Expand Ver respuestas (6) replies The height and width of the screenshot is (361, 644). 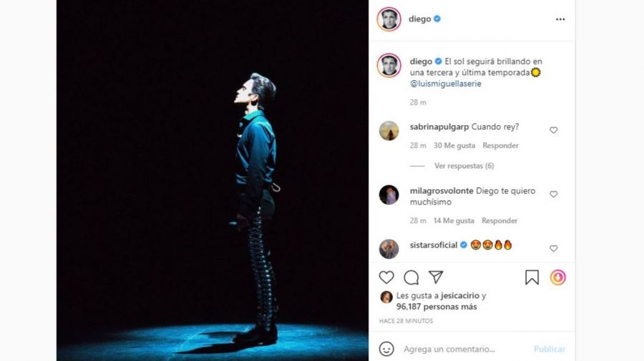click(464, 166)
